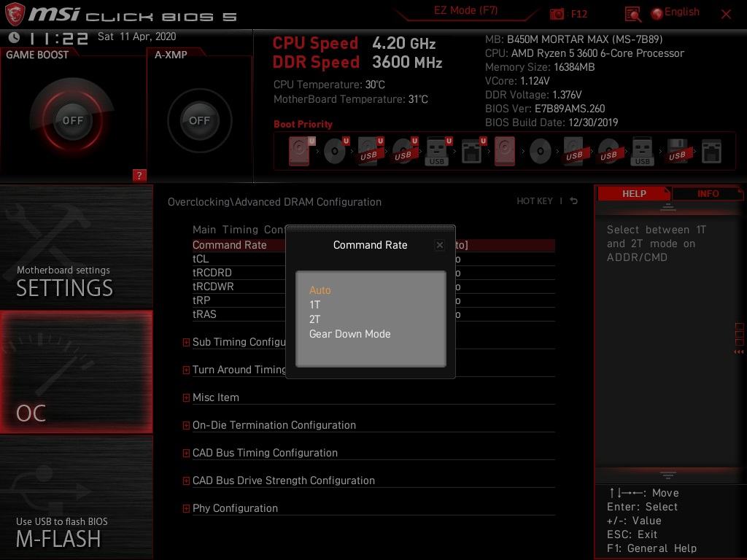747x560 pixels.
Task: Choose 2T in Command Rate list
Action: click(315, 319)
